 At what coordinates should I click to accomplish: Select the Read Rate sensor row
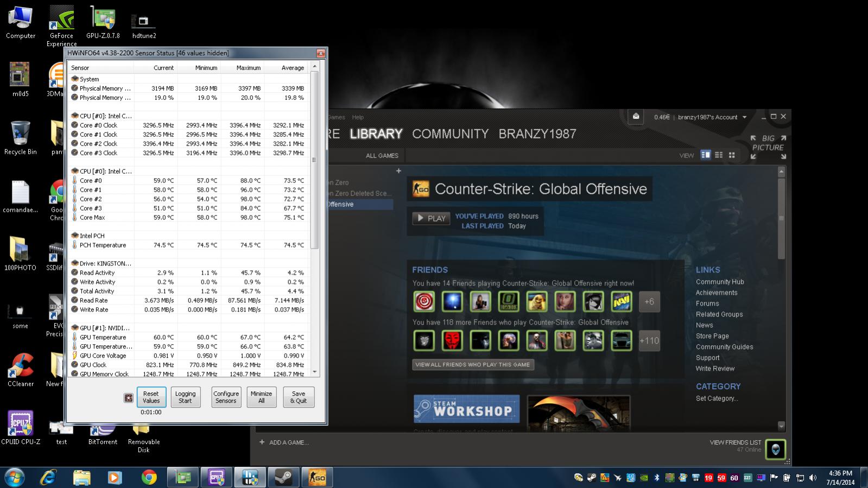[188, 301]
